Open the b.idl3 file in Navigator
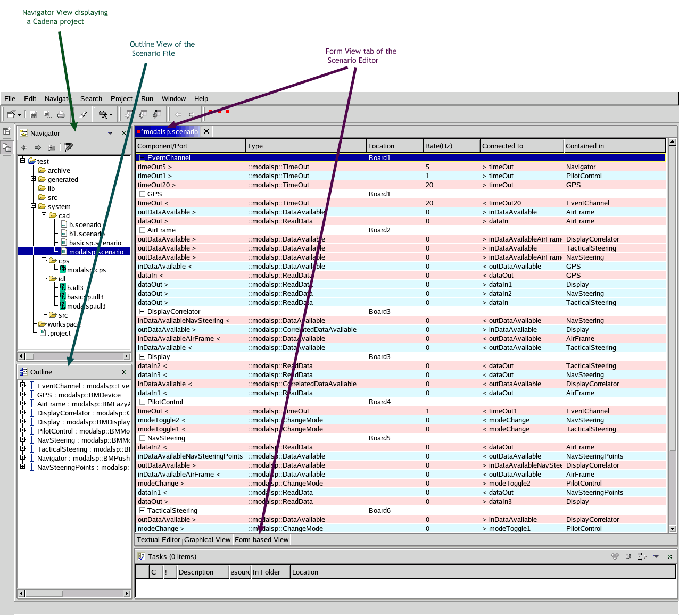The image size is (679, 616). point(75,288)
